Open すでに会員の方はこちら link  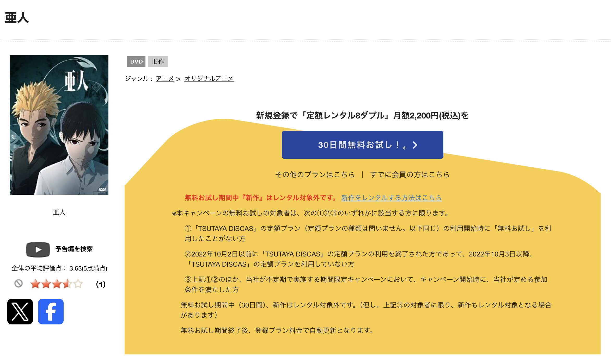pos(410,174)
